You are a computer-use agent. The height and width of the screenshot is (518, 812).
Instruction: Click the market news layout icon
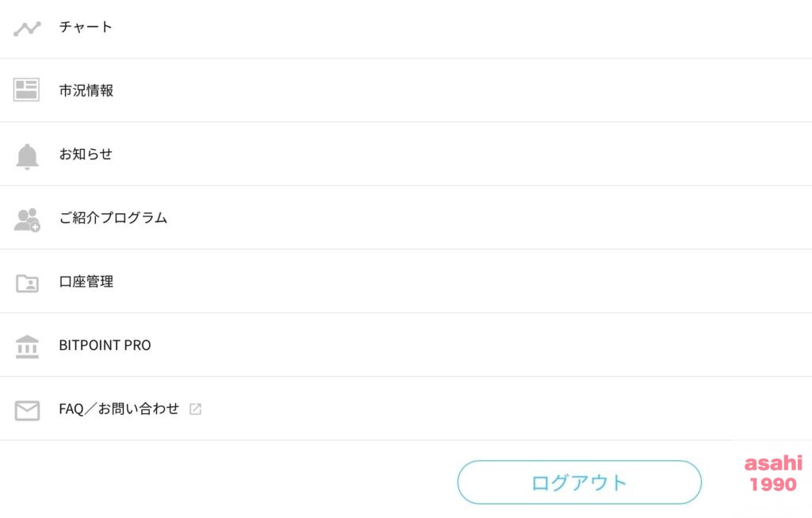pos(26,90)
